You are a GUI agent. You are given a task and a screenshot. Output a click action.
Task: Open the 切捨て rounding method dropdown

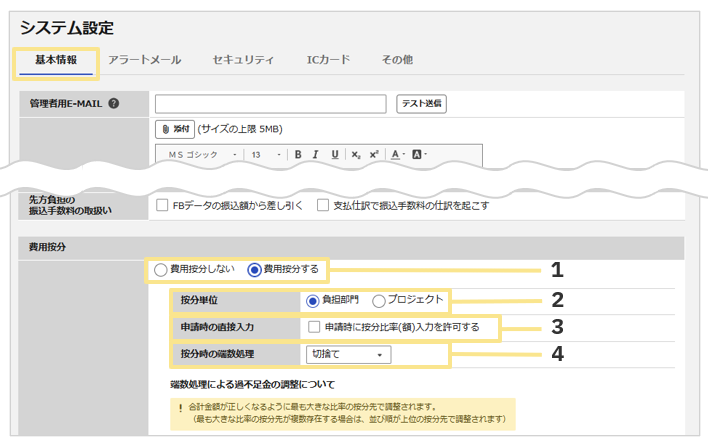(349, 354)
